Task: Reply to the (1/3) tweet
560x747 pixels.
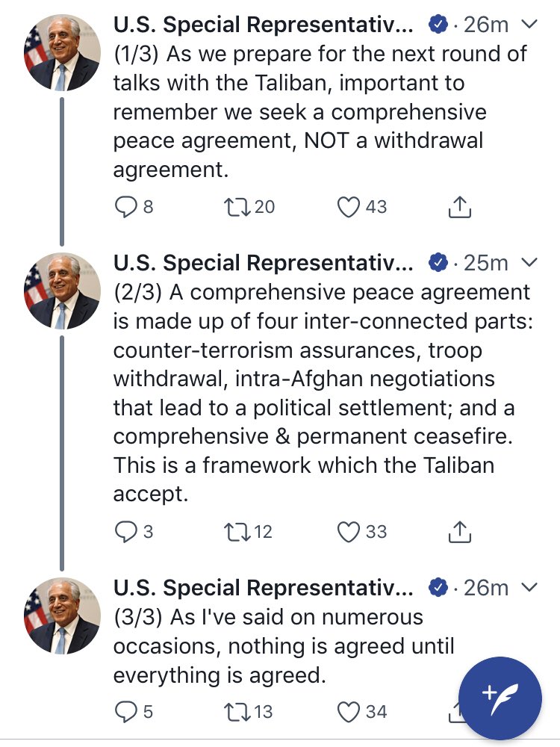Action: tap(126, 207)
